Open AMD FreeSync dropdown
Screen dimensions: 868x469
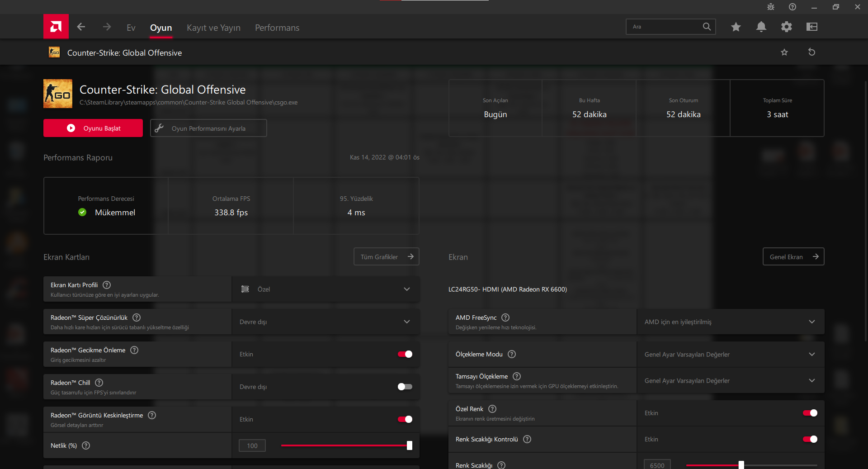click(x=731, y=322)
